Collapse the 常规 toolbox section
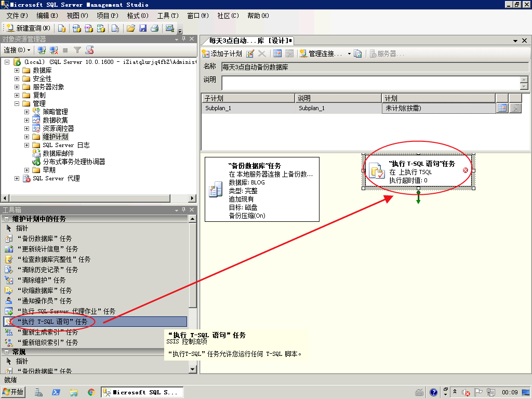 coord(6,352)
